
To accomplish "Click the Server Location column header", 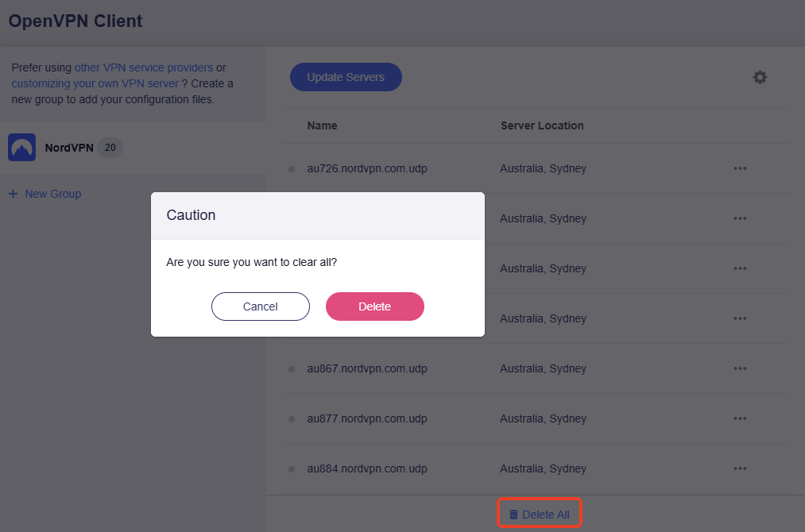I will (542, 125).
